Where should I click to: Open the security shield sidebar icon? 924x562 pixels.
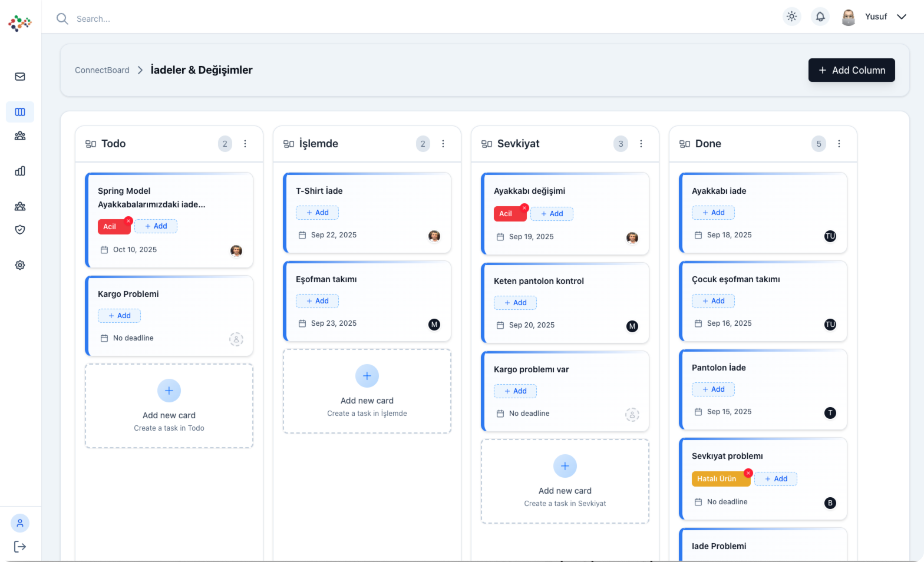(20, 230)
